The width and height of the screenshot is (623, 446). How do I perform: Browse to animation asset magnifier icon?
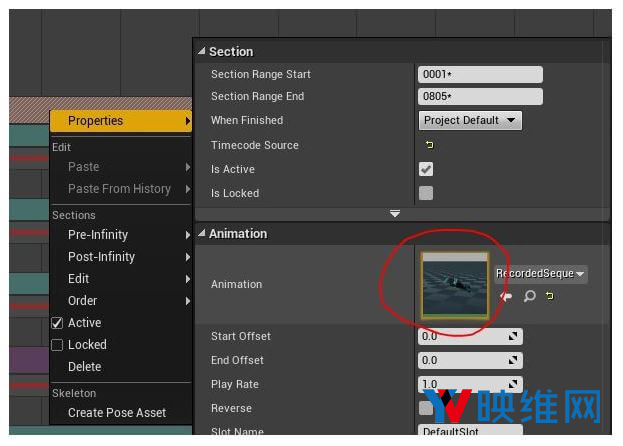click(530, 296)
